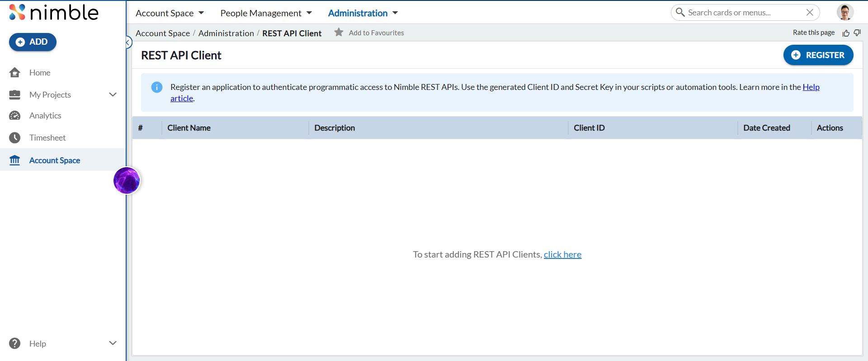The height and width of the screenshot is (361, 868).
Task: Click the search magnifier icon
Action: point(680,12)
